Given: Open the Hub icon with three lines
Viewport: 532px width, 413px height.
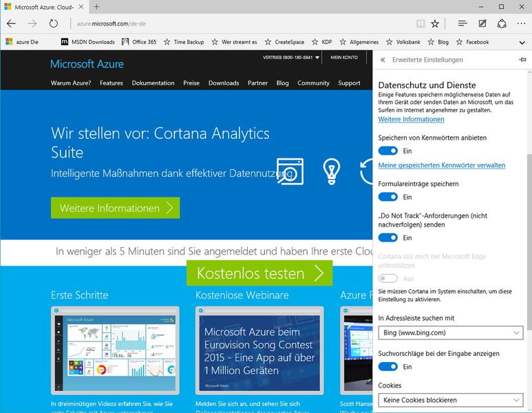Looking at the screenshot, I should click(462, 23).
